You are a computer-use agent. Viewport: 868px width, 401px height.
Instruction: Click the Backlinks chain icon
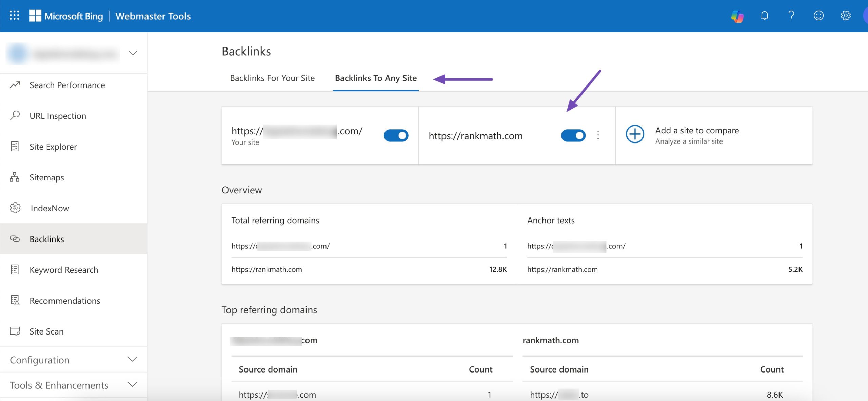(x=15, y=239)
